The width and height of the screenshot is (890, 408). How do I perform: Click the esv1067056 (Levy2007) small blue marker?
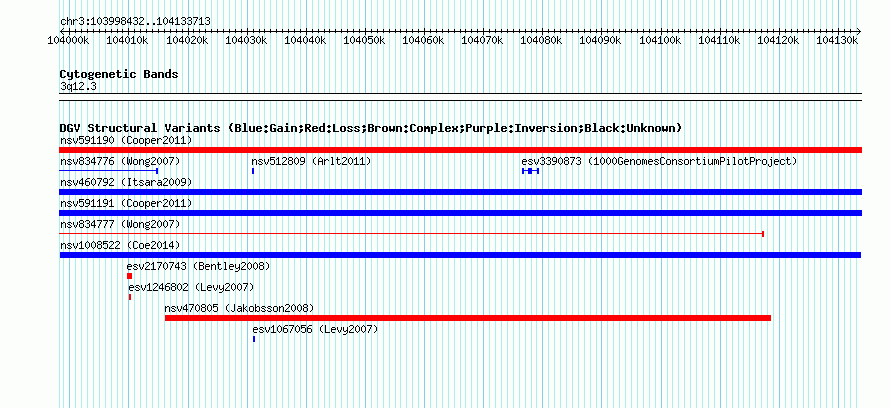click(x=254, y=339)
